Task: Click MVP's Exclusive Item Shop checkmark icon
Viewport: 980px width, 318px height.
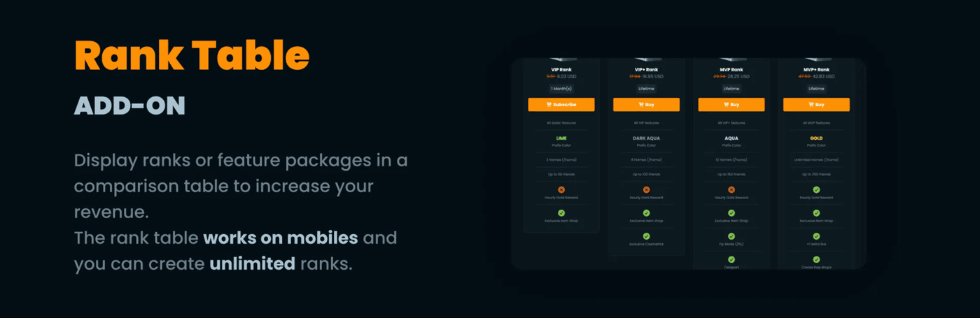Action: pos(731,213)
